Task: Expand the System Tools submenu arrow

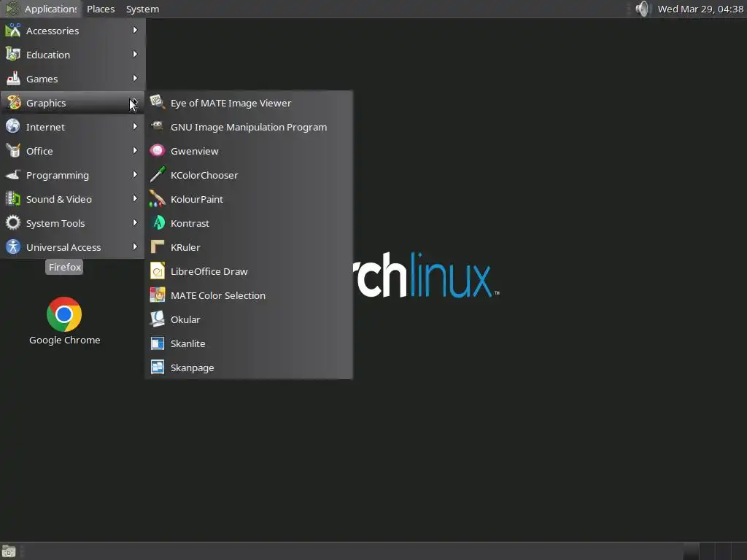Action: click(x=135, y=222)
